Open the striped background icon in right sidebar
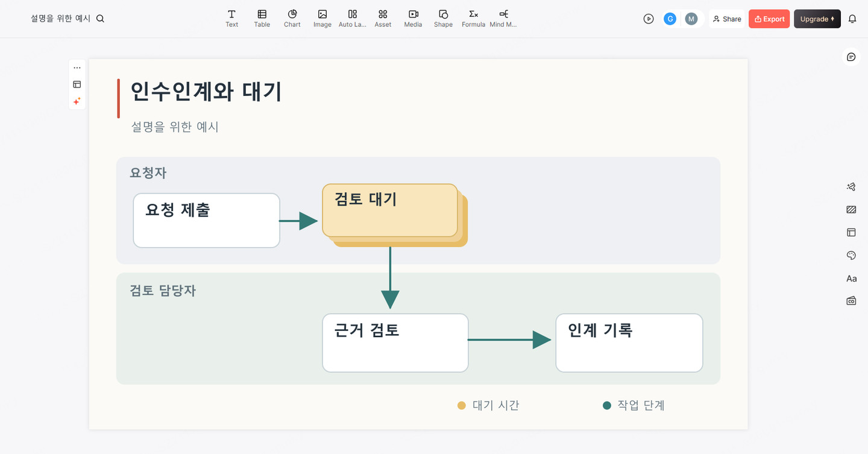868x454 pixels. coord(851,210)
